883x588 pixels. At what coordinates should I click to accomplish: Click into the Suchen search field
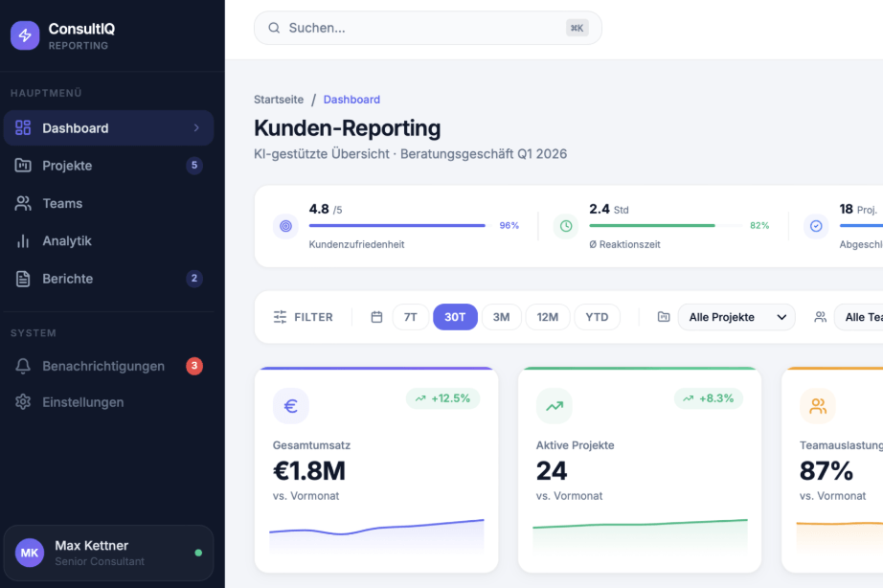coord(421,28)
